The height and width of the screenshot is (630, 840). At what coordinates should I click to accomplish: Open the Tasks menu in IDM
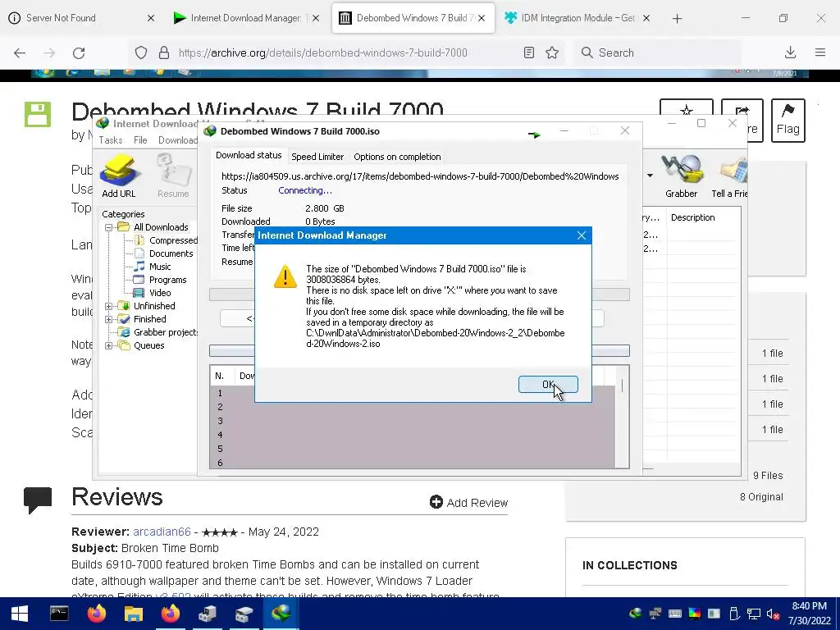pyautogui.click(x=111, y=139)
